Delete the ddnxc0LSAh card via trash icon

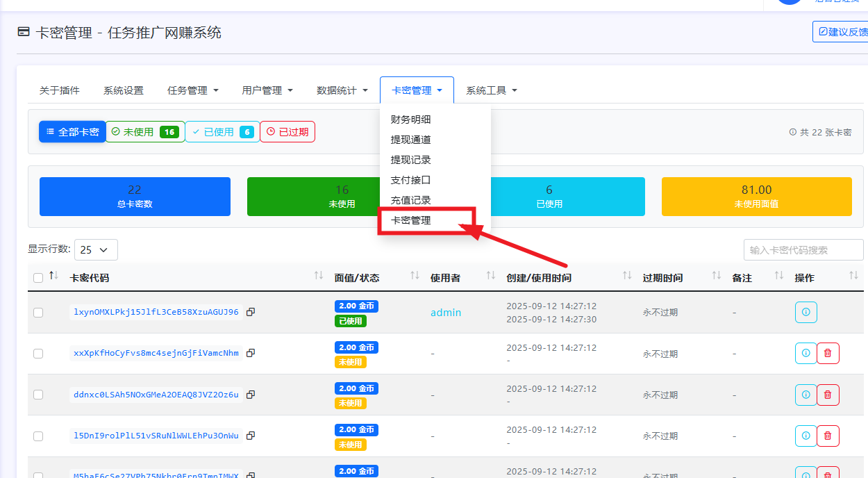click(x=828, y=395)
